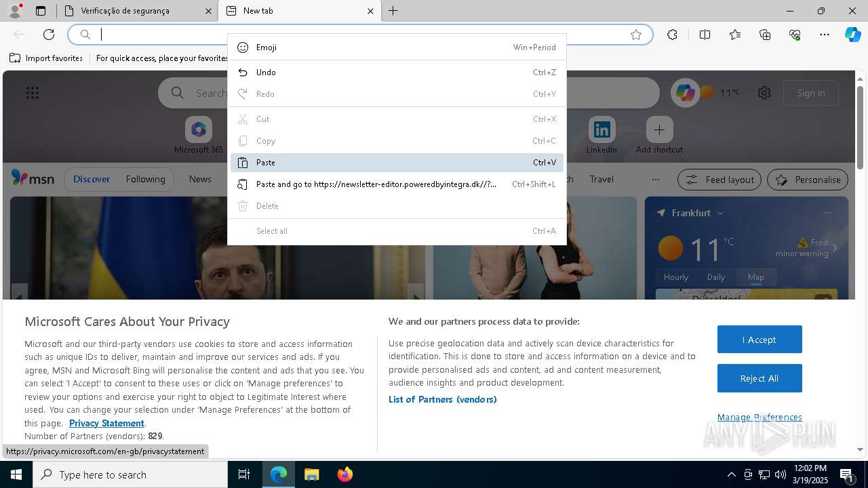Open the Manage Preferences link

759,417
